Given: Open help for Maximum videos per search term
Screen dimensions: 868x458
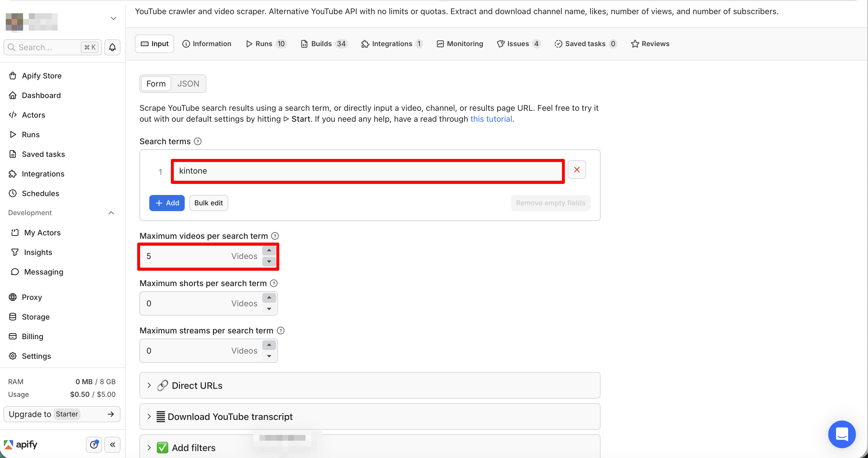Looking at the screenshot, I should pos(275,236).
